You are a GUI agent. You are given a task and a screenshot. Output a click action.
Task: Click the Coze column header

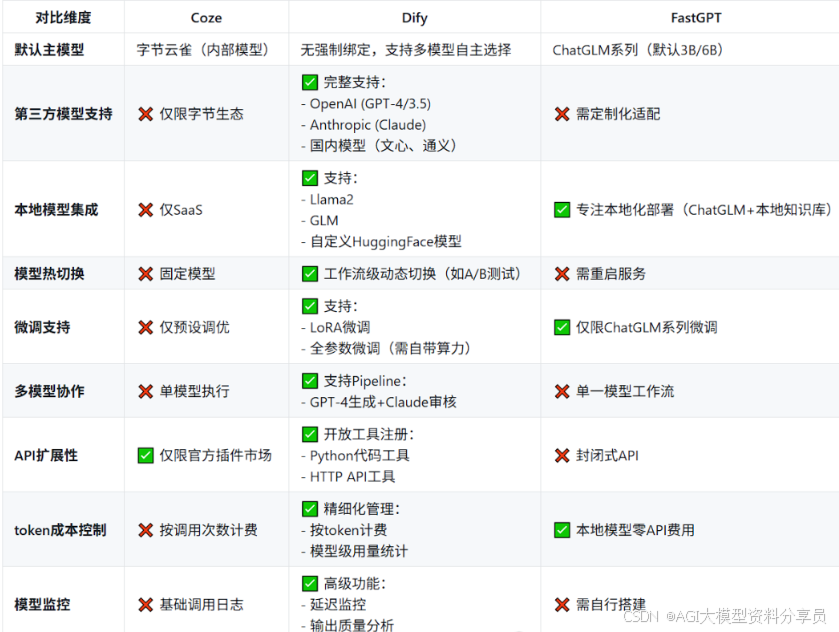click(206, 18)
